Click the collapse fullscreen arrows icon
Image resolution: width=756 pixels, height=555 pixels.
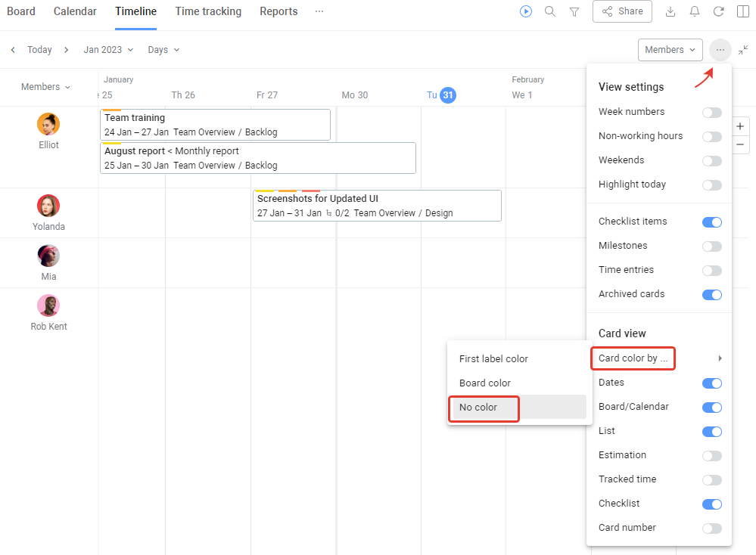743,50
